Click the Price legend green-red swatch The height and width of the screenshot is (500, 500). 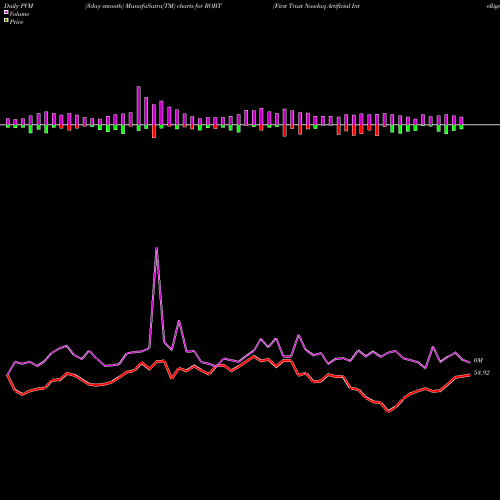[x=6, y=21]
